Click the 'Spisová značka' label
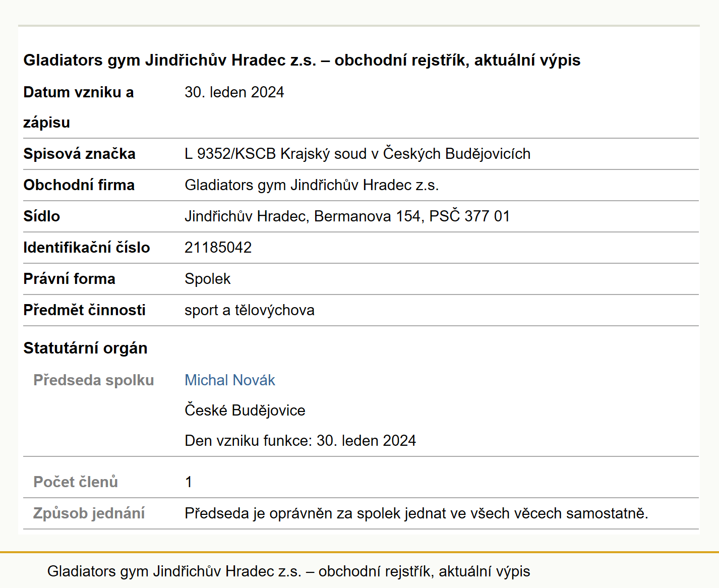 [x=79, y=154]
